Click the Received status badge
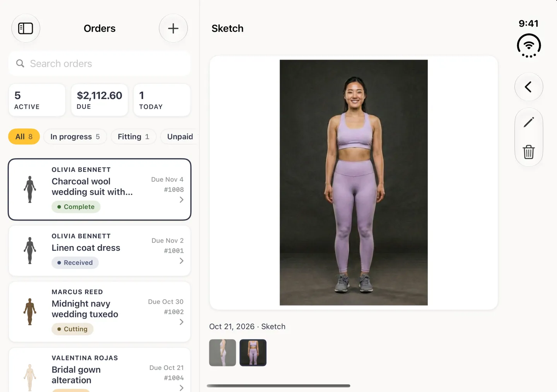The width and height of the screenshot is (557, 392). [75, 263]
